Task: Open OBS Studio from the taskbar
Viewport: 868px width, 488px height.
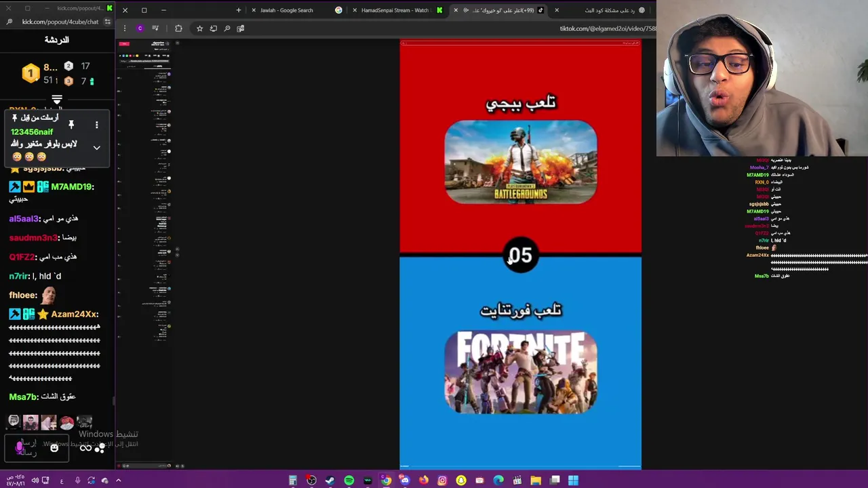Action: click(311, 481)
